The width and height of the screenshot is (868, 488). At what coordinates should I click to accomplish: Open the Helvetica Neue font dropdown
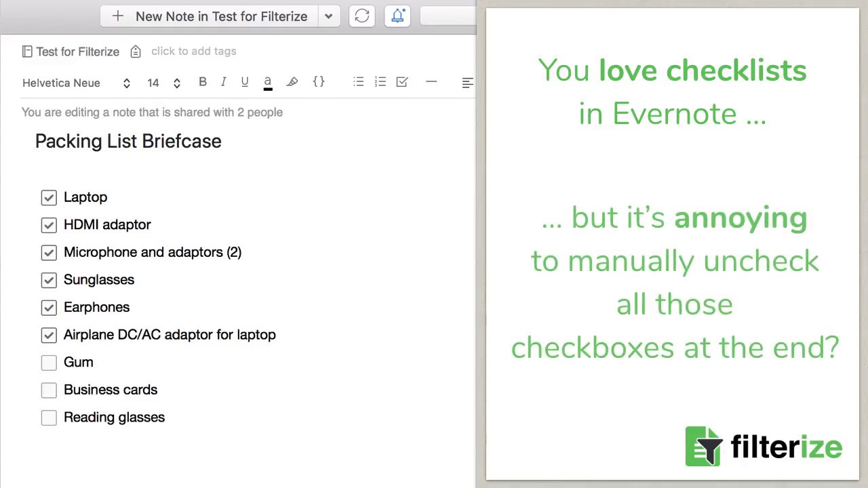click(x=76, y=83)
